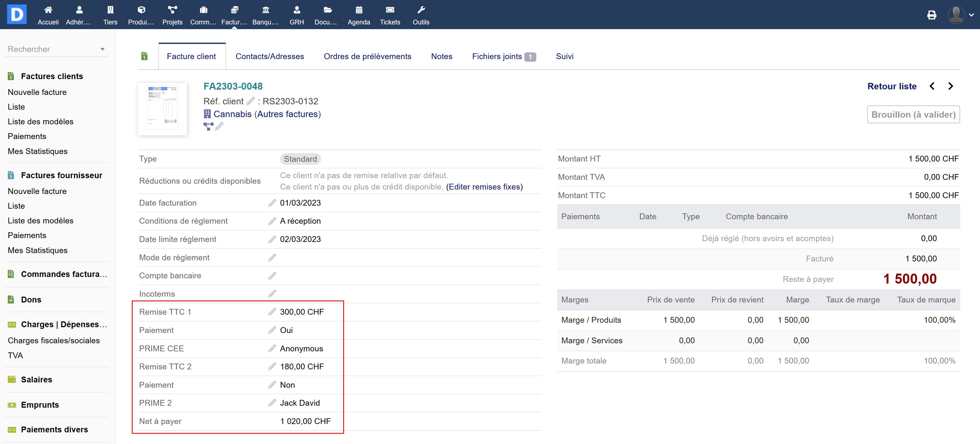Edit Remise TTC 1 pencil icon
Image resolution: width=980 pixels, height=444 pixels.
(x=272, y=312)
